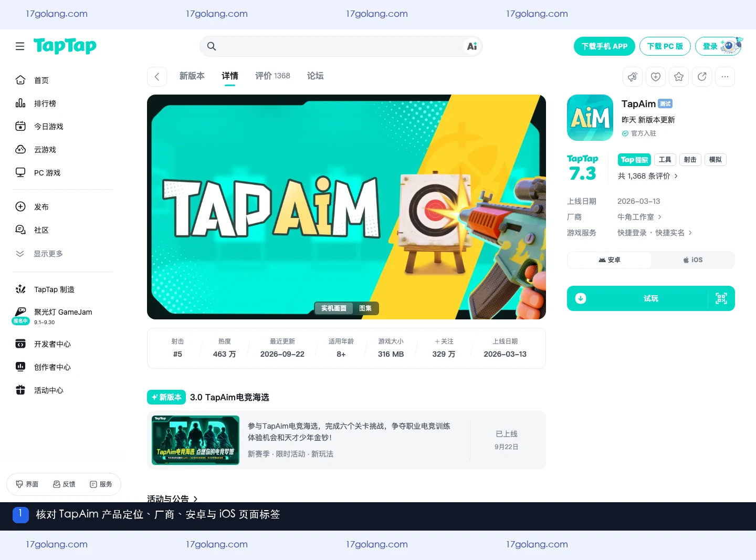Switch to the 论坛 tab
Viewport: 756px width, 560px height.
click(x=315, y=76)
